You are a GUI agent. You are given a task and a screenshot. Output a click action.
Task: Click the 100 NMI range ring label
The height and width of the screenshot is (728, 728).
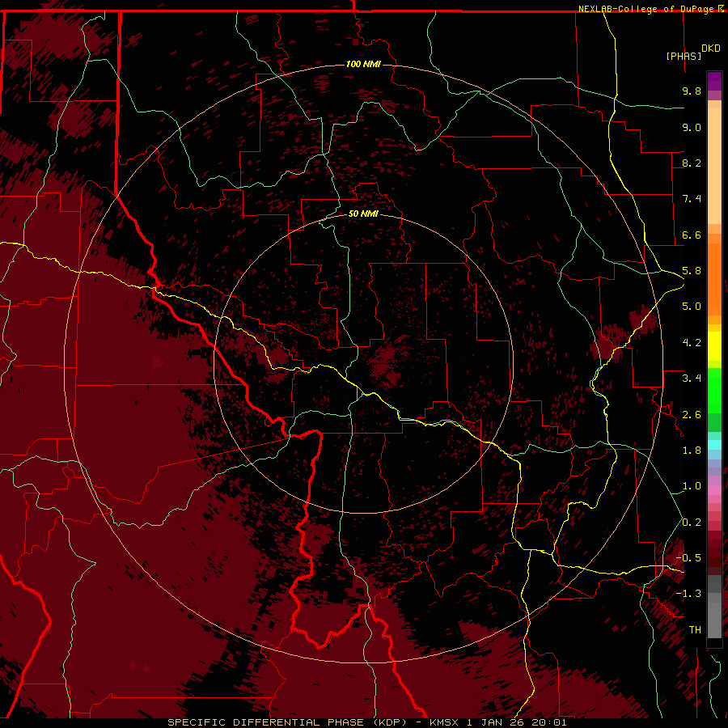click(363, 64)
